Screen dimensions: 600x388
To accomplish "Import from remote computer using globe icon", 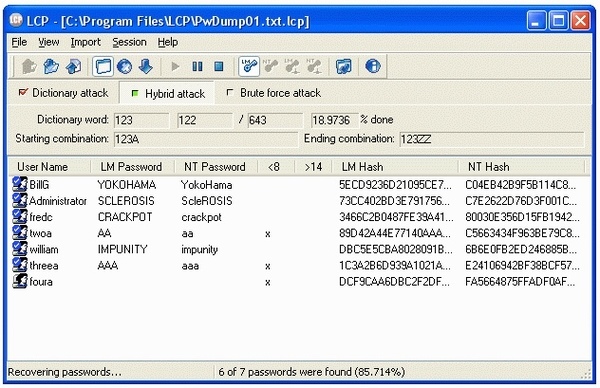I will tap(124, 67).
